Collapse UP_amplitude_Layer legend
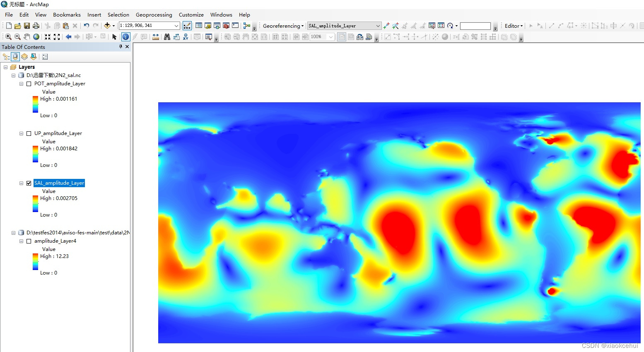The width and height of the screenshot is (644, 352). click(x=22, y=133)
